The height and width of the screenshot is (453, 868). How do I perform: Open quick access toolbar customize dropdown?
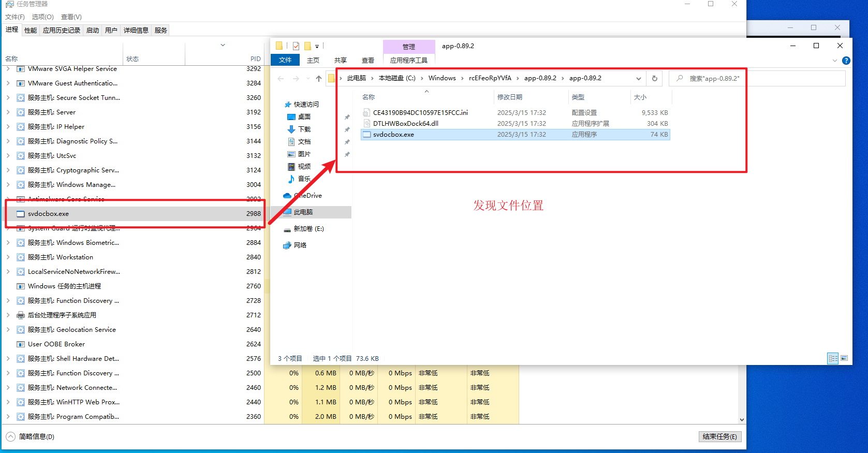click(x=317, y=47)
